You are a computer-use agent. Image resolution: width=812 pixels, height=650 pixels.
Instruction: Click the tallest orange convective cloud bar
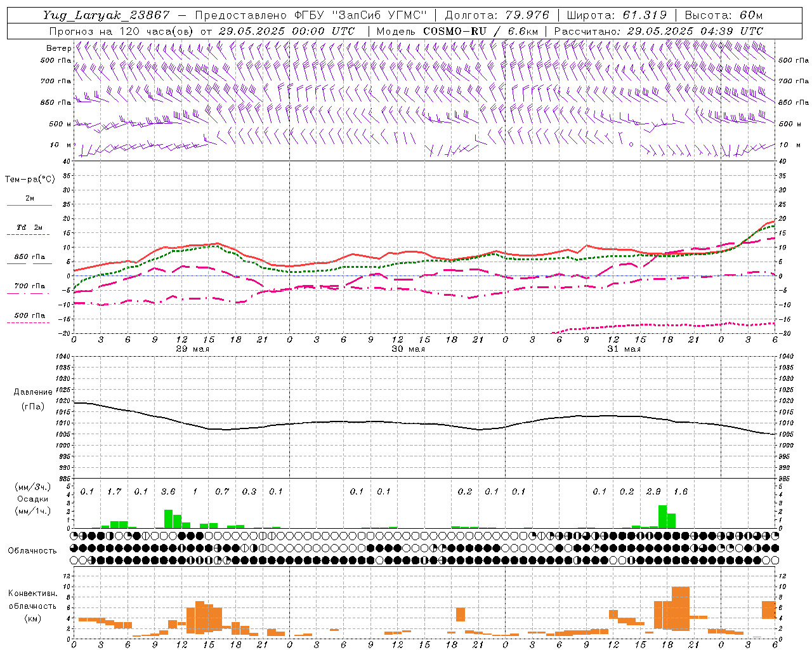[x=680, y=609]
